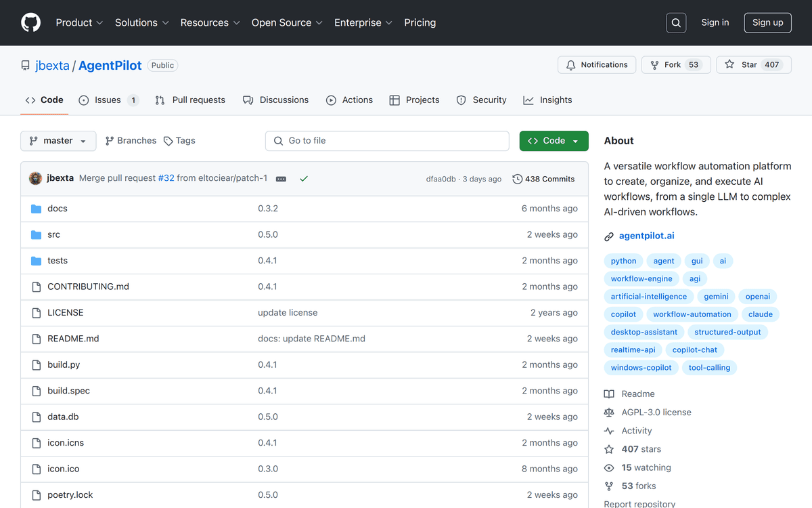Click the AGPL-3.0 license scale icon

point(609,412)
